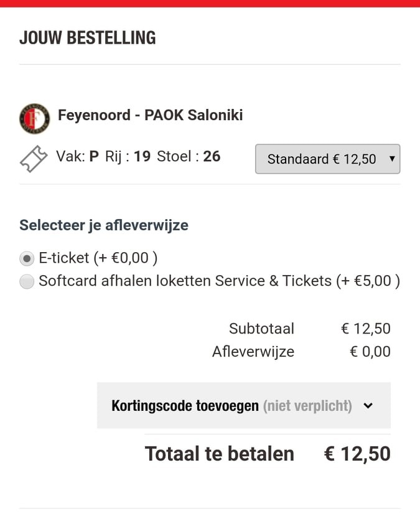
Task: Click the Totaal te betalen label
Action: click(x=219, y=454)
